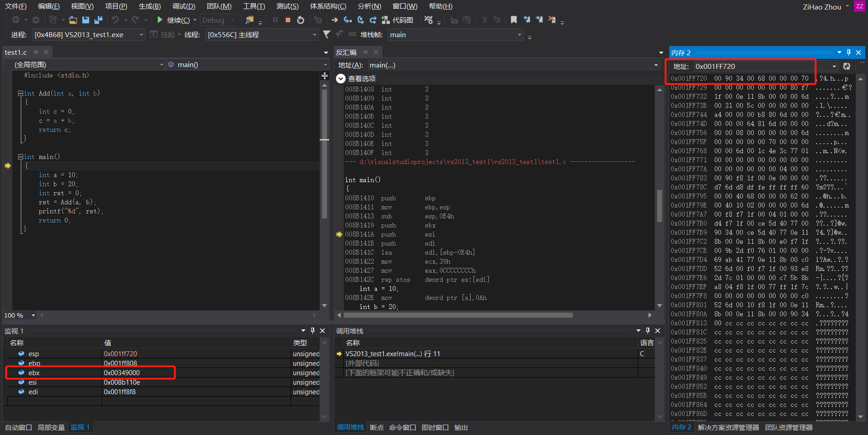Screen dimensions: 868x435
Task: Select the ebx row in Watch 1
Action: 163,373
